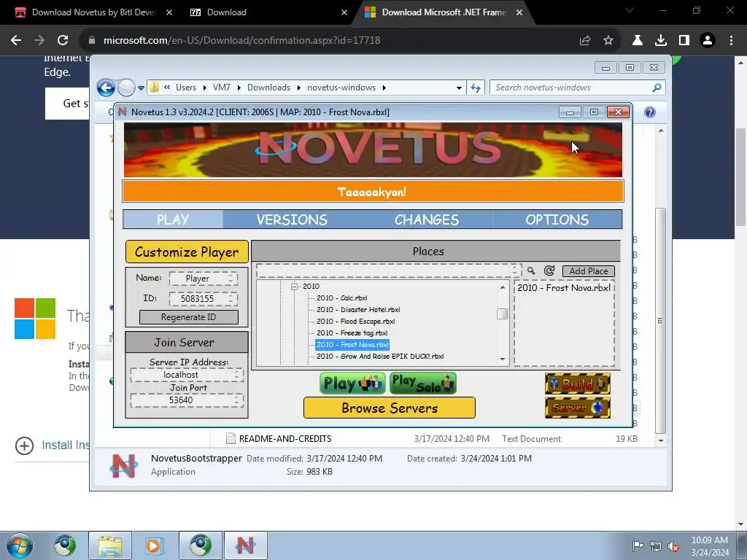Screen dimensions: 747x560
Task: Select 2010 - Freeze tag.rbxl place
Action: pyautogui.click(x=352, y=332)
